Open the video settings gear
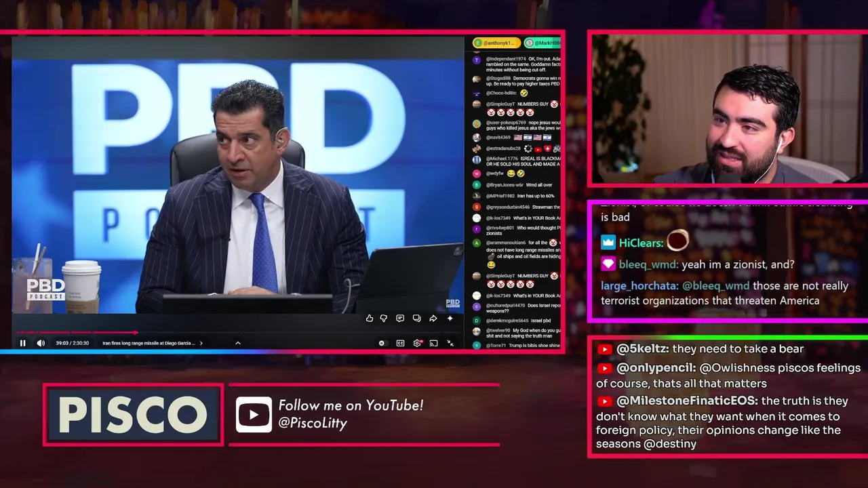 [417, 343]
